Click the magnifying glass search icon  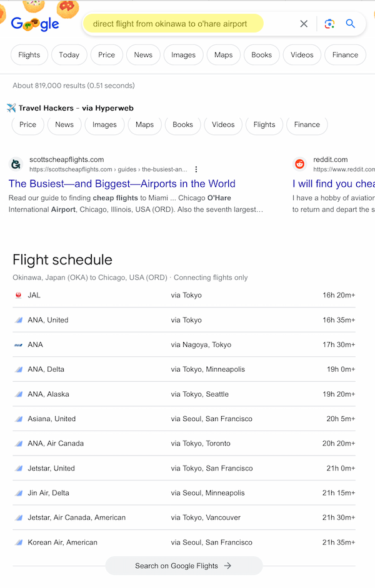tap(350, 24)
